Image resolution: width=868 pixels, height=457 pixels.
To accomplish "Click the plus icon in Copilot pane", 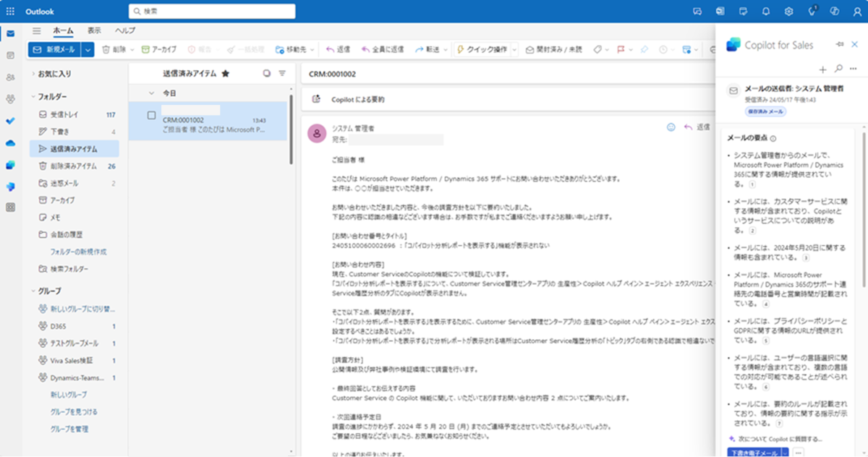I will click(x=822, y=69).
